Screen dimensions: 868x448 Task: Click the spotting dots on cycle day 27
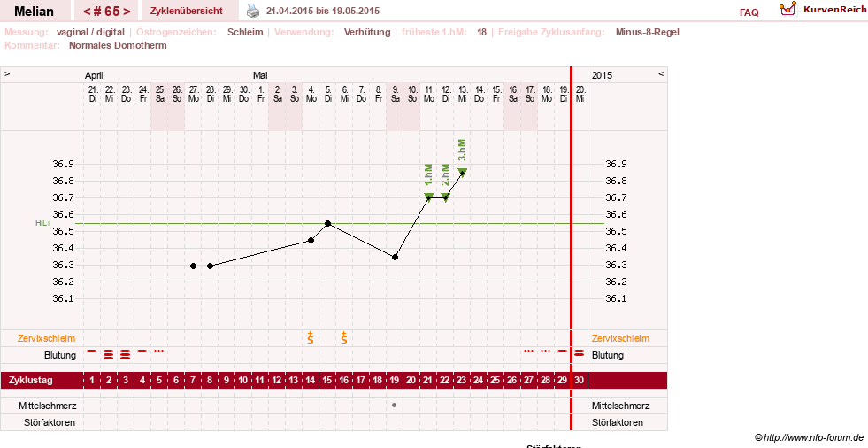point(528,351)
